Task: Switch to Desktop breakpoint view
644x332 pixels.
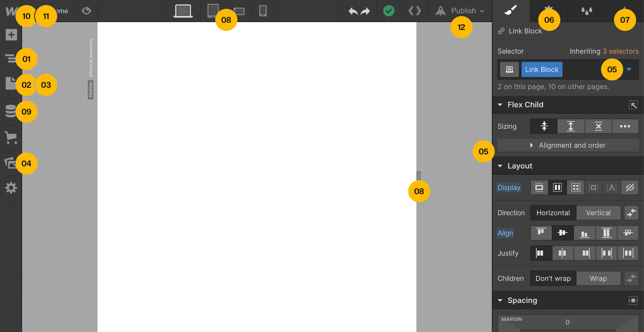Action: (183, 11)
